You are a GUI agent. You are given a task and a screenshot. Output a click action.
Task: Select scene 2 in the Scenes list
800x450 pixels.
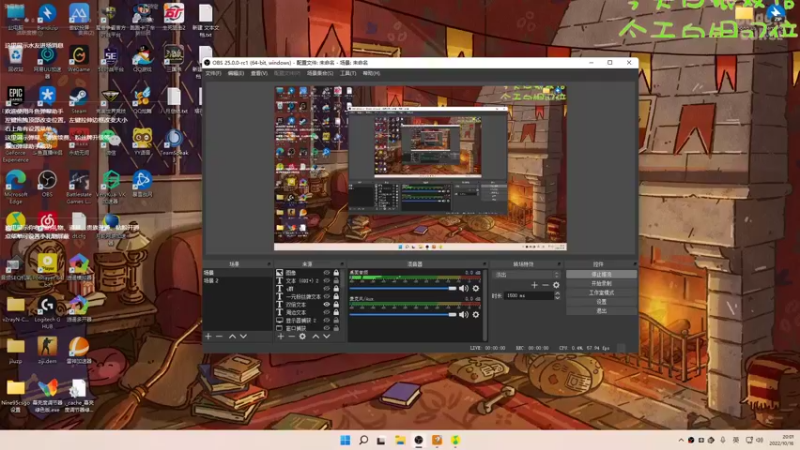click(237, 281)
